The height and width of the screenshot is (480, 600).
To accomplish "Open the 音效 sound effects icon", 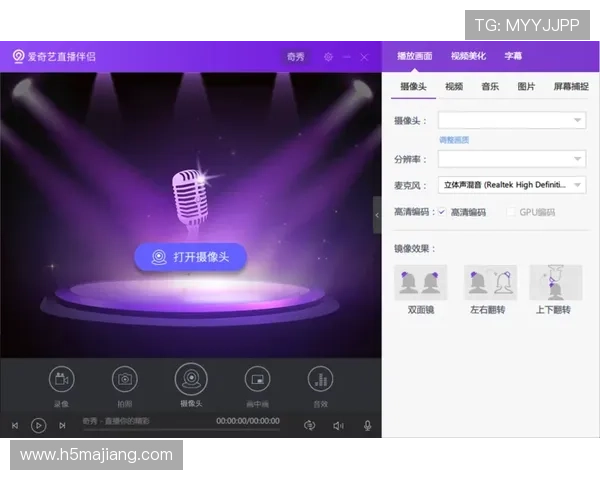I will point(320,379).
